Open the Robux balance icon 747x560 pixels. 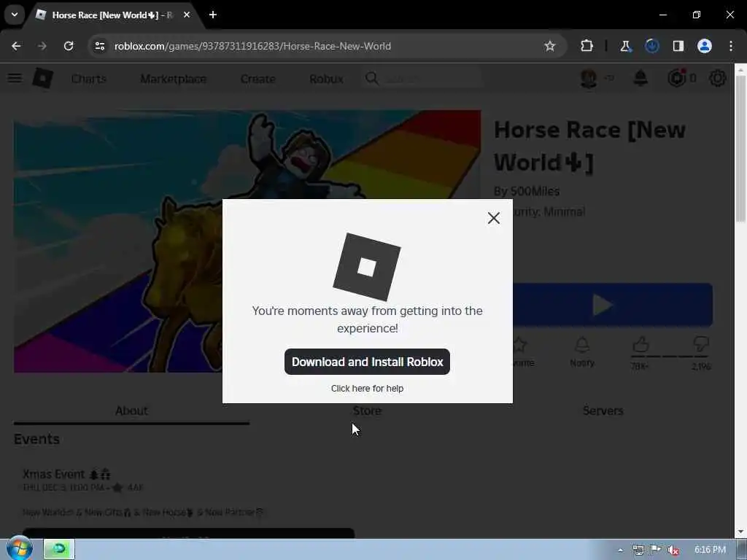point(676,78)
